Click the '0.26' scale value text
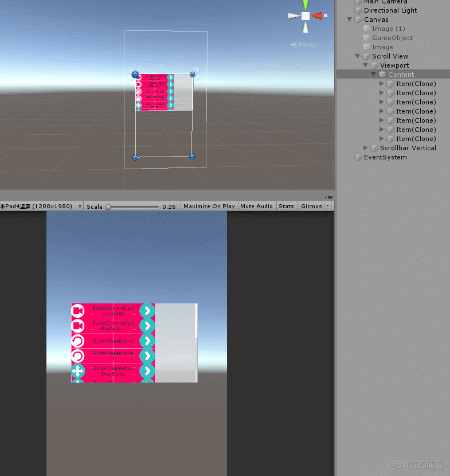Image resolution: width=450 pixels, height=476 pixels. pyautogui.click(x=170, y=206)
